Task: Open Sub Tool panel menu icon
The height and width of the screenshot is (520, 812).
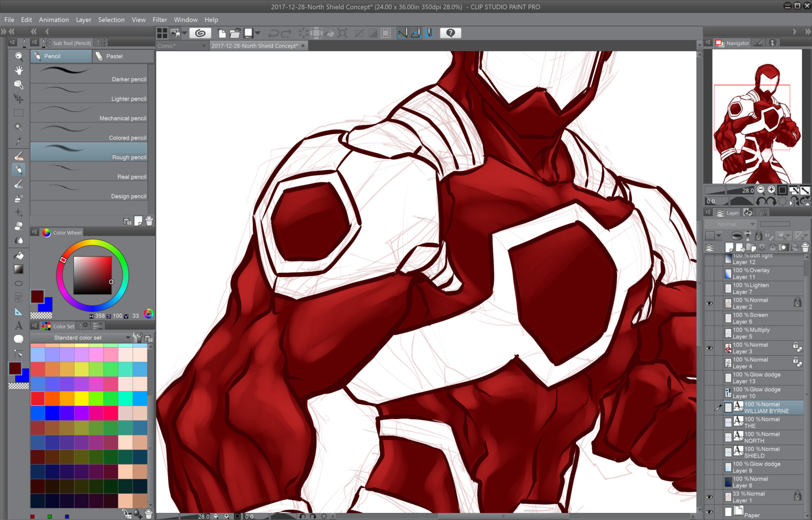Action: [x=35, y=43]
